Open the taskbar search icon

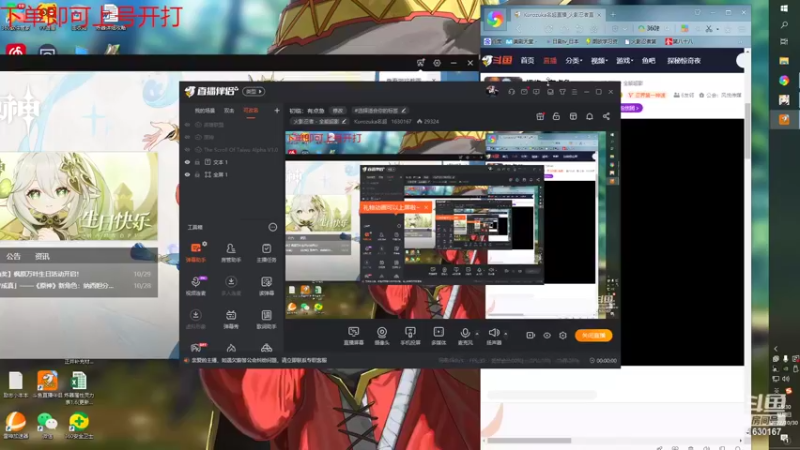pyautogui.click(x=784, y=25)
